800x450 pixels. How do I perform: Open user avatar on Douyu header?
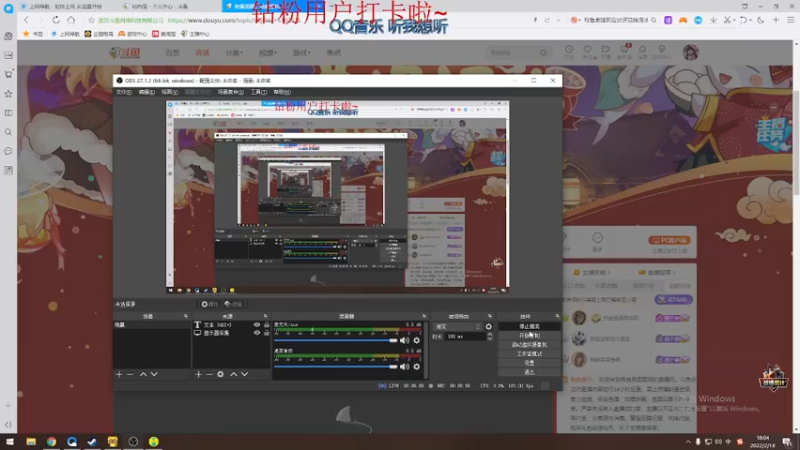pos(691,52)
